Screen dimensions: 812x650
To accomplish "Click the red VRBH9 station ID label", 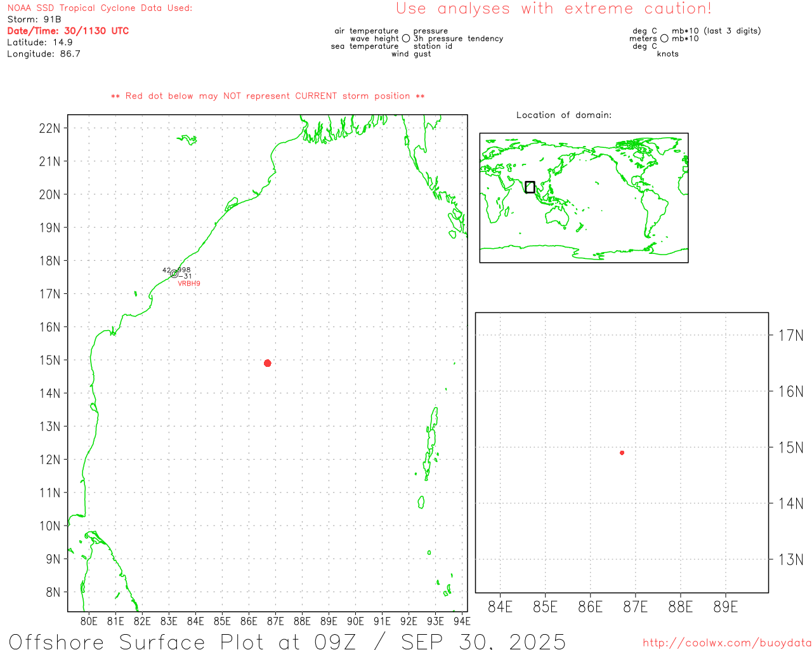I will pyautogui.click(x=189, y=284).
